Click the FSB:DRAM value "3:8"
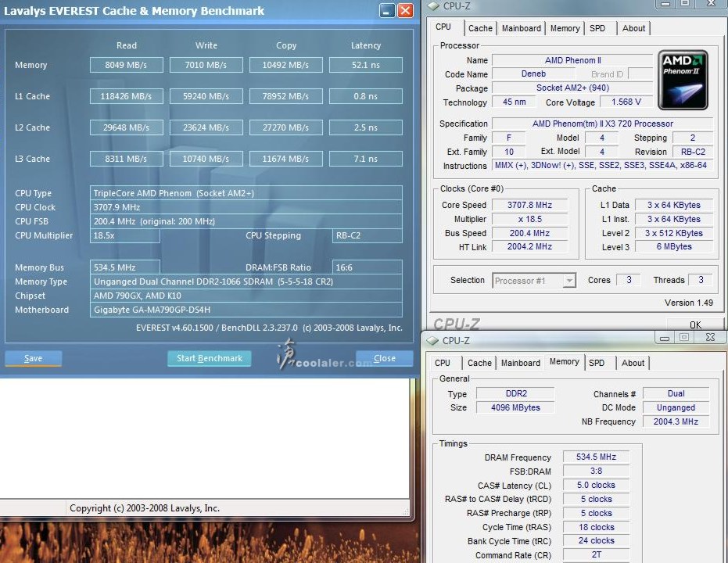Image resolution: width=728 pixels, height=563 pixels. pyautogui.click(x=596, y=471)
